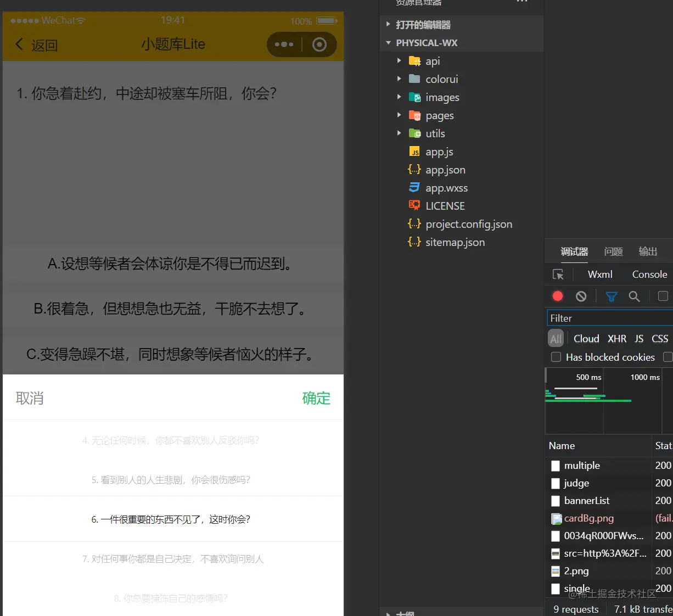Open the 输出 panel tab
This screenshot has width=673, height=616.
pos(647,251)
